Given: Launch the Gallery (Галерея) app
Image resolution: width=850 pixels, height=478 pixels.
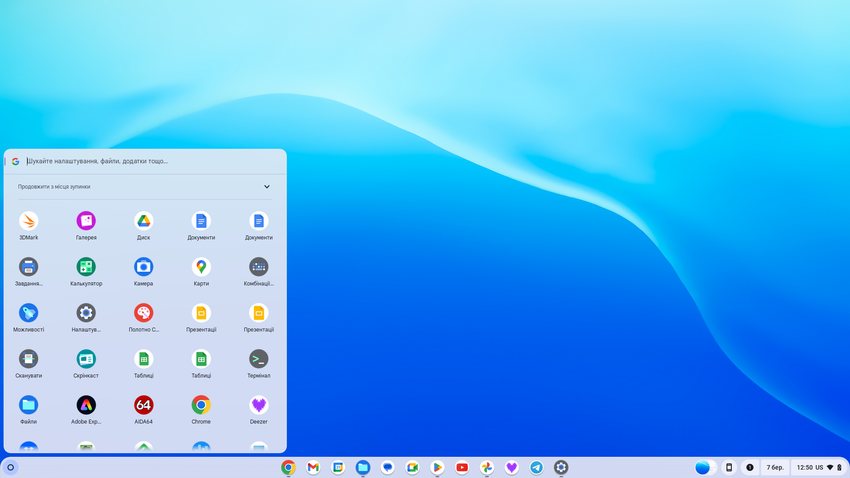Looking at the screenshot, I should (86, 221).
